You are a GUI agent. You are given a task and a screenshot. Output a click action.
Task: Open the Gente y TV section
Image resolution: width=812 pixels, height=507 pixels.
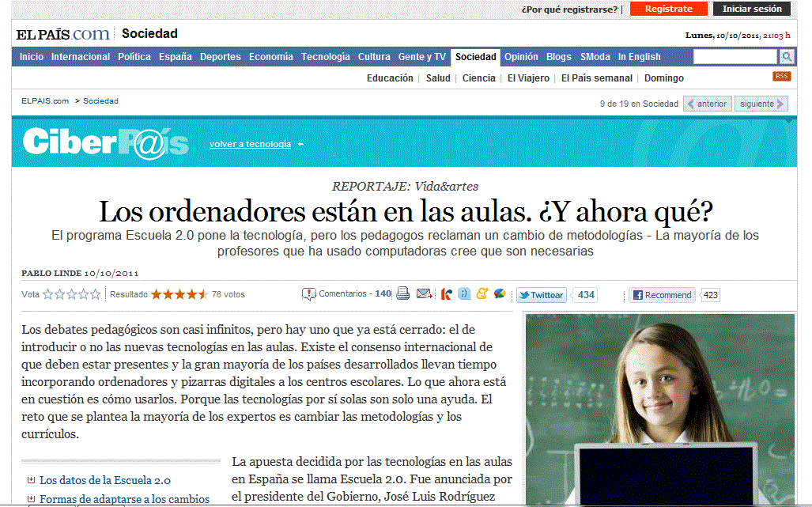coord(421,56)
